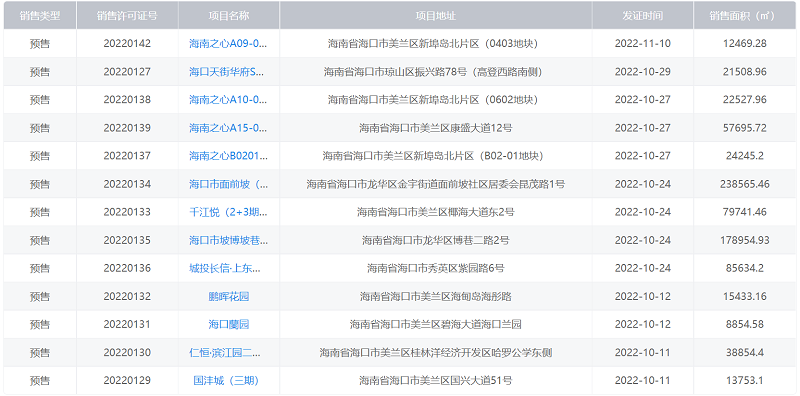Viewport: 800px width, 396px height.
Task: Open the 海口市面前坡 project link
Action: click(x=228, y=184)
